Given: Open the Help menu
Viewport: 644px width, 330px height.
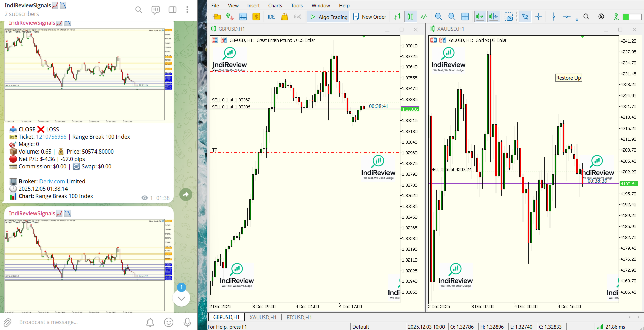Looking at the screenshot, I should tap(344, 5).
